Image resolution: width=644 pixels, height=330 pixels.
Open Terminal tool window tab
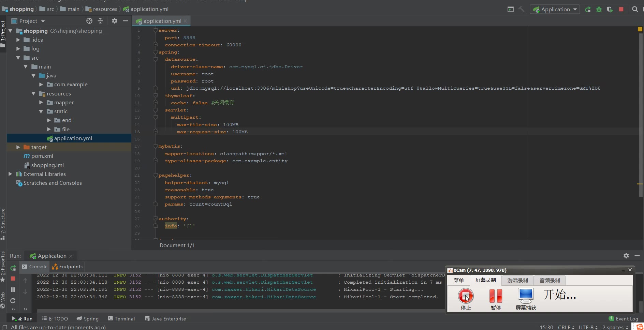(121, 319)
